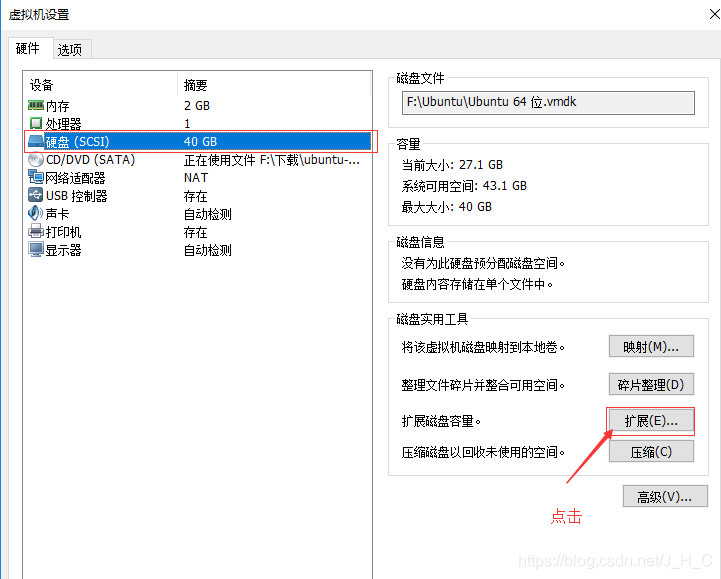The height and width of the screenshot is (579, 721).
Task: Click the network adapter (网络适配器) icon
Action: [35, 177]
